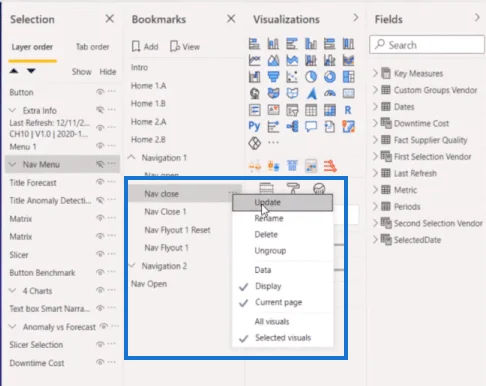Select the Azure map arrow visual
The image size is (486, 386).
click(x=311, y=94)
